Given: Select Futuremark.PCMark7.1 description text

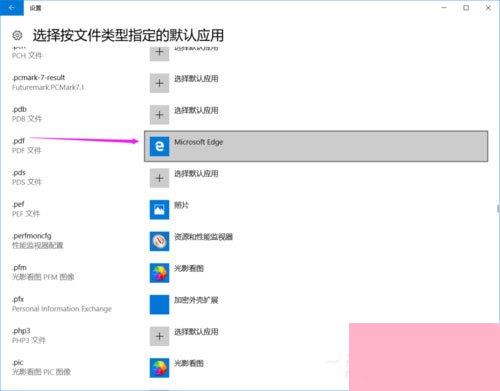Looking at the screenshot, I should tap(48, 87).
